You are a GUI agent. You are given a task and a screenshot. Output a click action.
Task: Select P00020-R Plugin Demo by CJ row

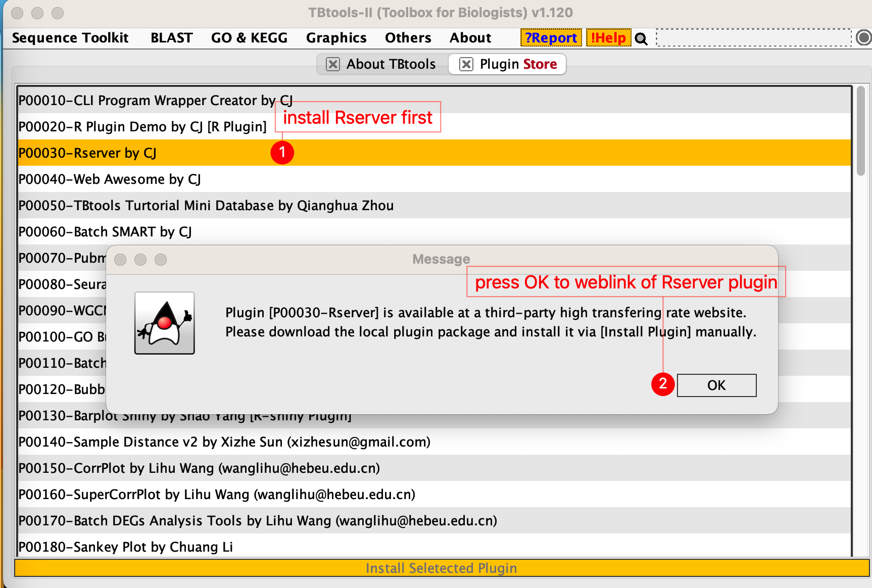pyautogui.click(x=434, y=126)
